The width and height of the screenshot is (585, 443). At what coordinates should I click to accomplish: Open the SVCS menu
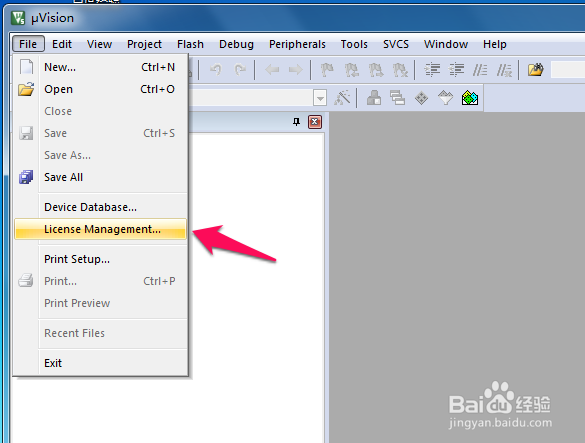396,44
